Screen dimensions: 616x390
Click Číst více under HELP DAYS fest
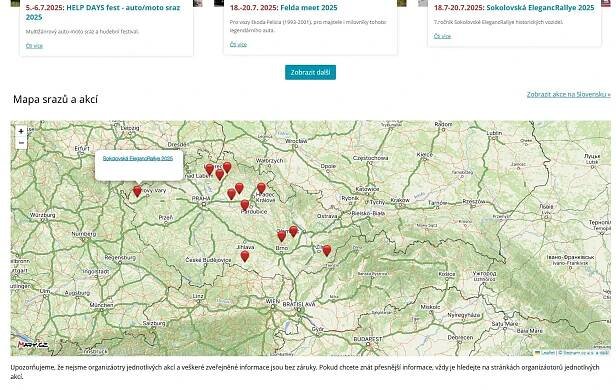coord(34,46)
